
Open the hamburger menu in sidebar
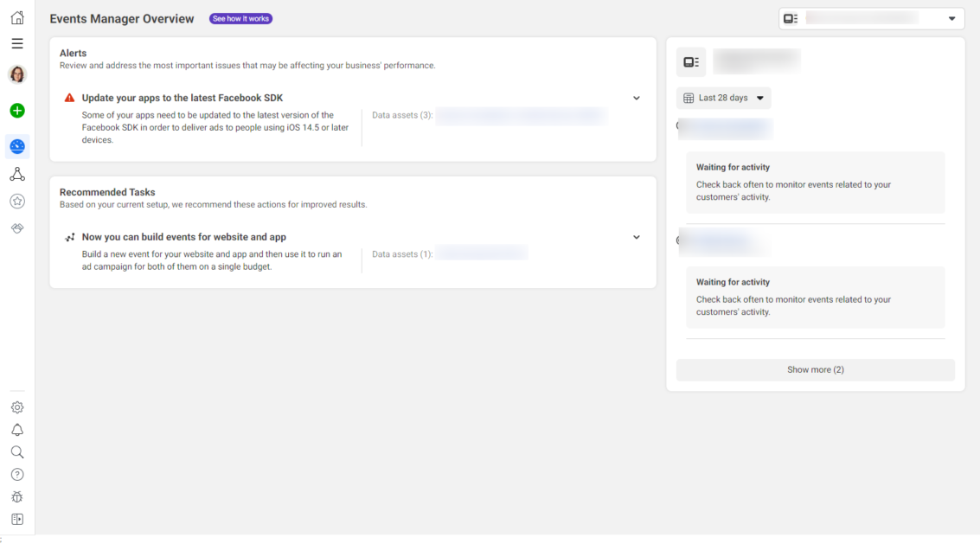(x=17, y=43)
